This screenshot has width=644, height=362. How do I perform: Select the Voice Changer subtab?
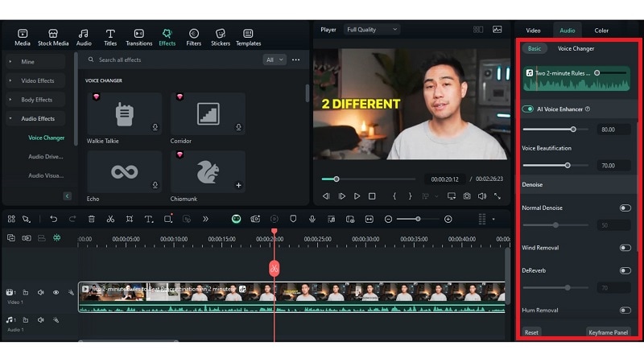(576, 48)
